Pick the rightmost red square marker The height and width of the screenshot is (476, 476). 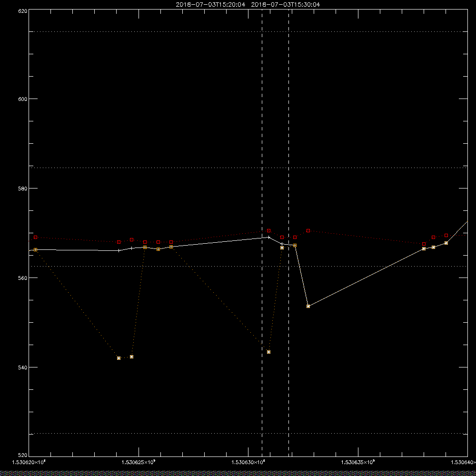pos(446,235)
